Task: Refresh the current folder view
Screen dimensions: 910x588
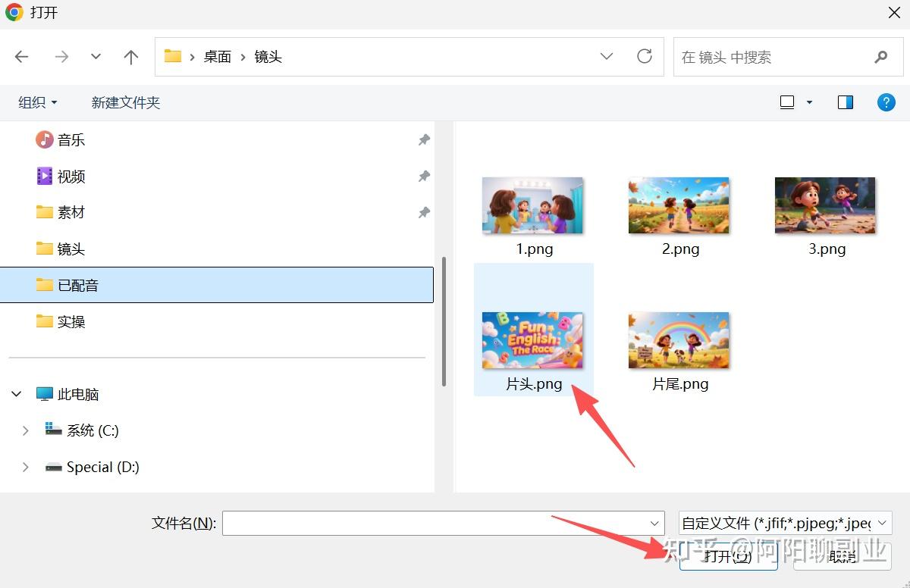Action: click(x=645, y=57)
